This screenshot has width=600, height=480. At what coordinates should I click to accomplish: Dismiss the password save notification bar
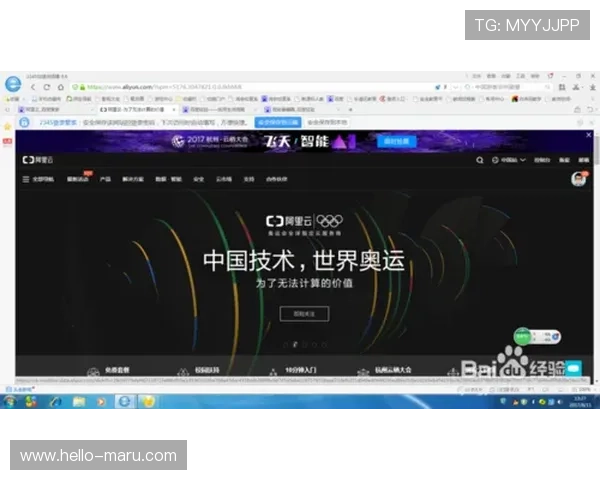(x=591, y=122)
